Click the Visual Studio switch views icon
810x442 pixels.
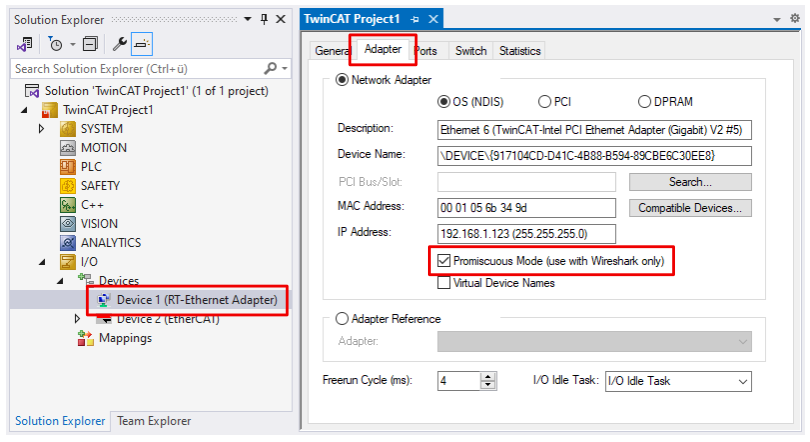[24, 44]
